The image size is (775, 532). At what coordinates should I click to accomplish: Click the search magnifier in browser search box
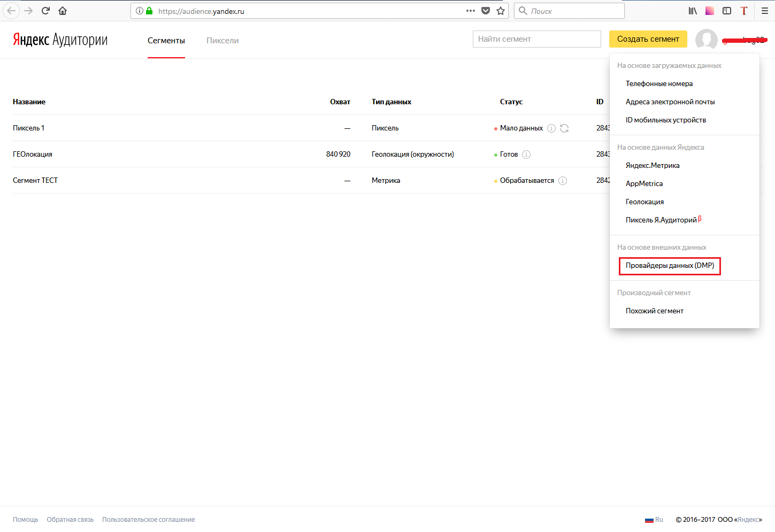523,11
